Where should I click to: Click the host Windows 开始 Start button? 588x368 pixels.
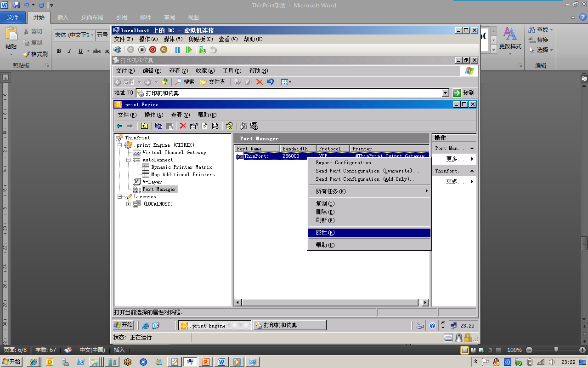12,362
